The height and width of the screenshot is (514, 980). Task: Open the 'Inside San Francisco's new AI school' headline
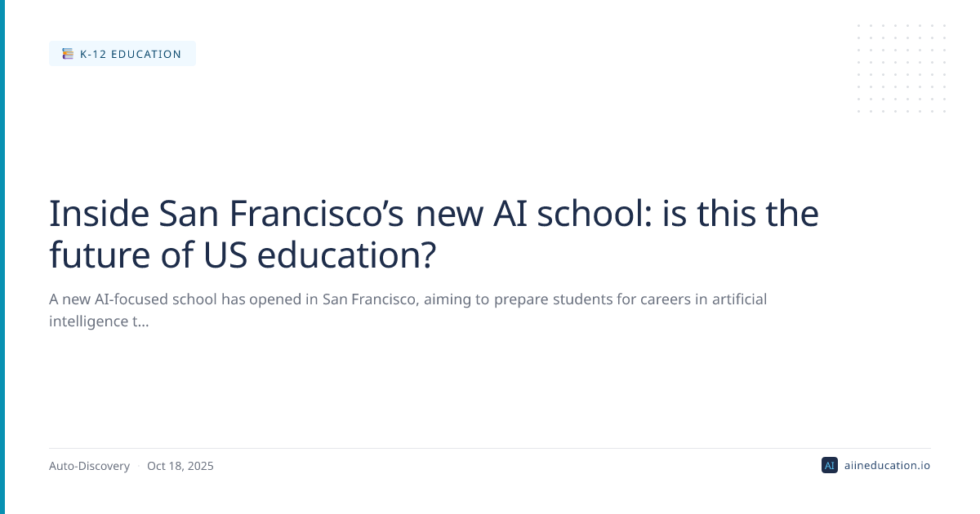pos(434,214)
